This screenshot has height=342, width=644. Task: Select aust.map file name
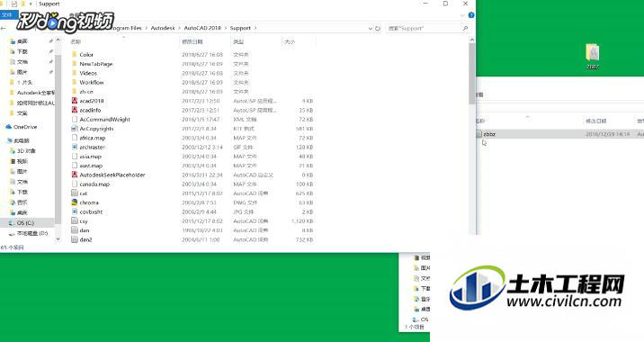pyautogui.click(x=91, y=166)
